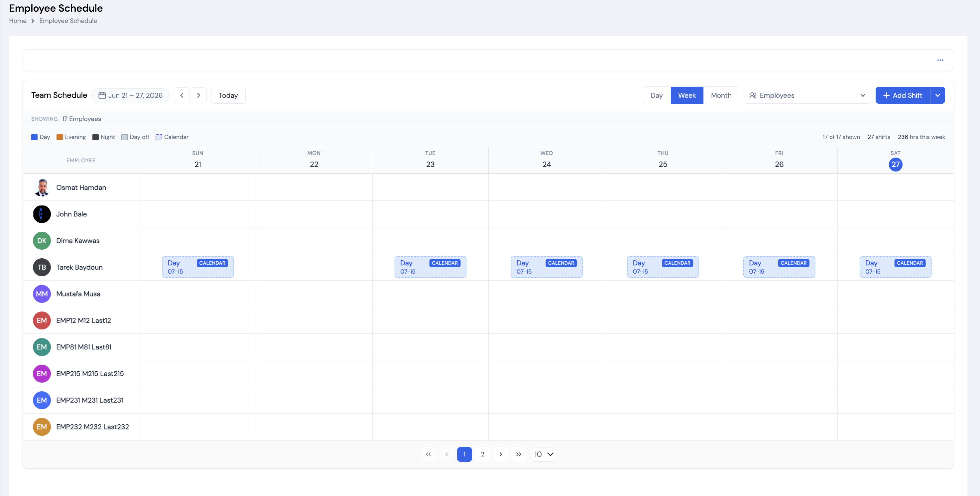Follow the Home breadcrumb link

pyautogui.click(x=18, y=21)
